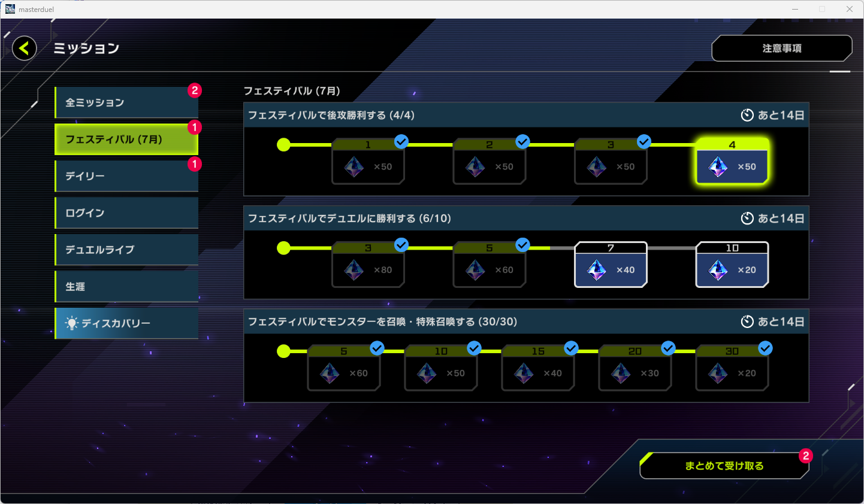864x504 pixels.
Task: Go back with the yellow arrow button
Action: click(24, 48)
